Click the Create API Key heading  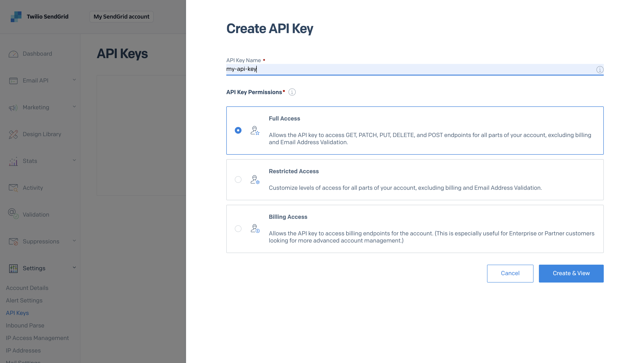tap(269, 28)
